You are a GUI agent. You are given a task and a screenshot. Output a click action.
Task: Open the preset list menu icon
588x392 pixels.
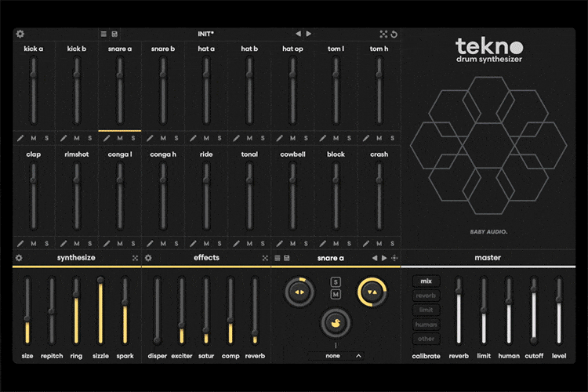pyautogui.click(x=103, y=34)
